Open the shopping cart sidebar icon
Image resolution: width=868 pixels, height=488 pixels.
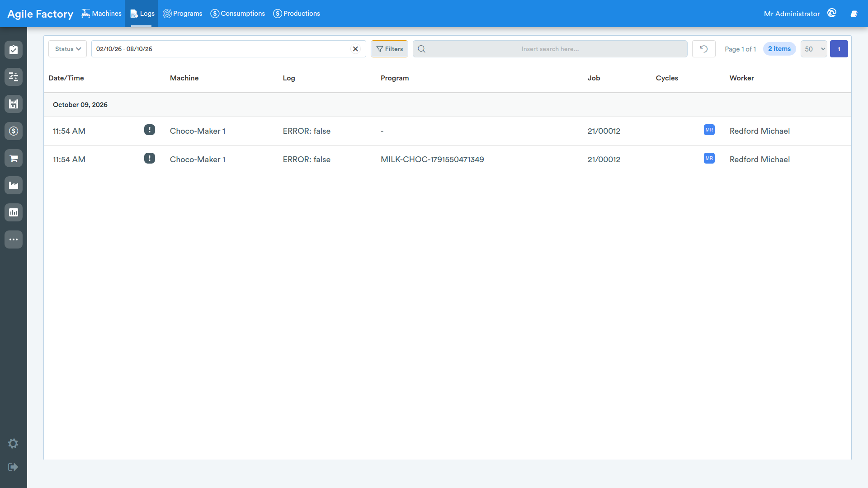click(14, 158)
